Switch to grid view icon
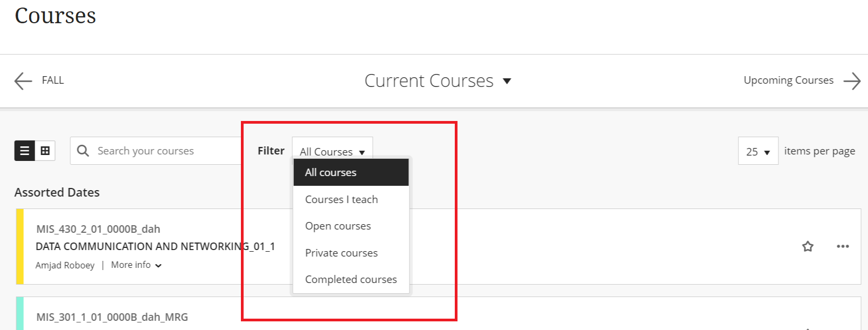Viewport: 868px width, 330px height. 45,151
